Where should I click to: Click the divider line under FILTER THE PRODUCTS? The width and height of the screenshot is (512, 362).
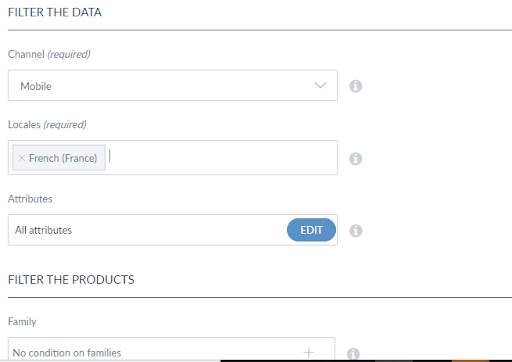260,297
